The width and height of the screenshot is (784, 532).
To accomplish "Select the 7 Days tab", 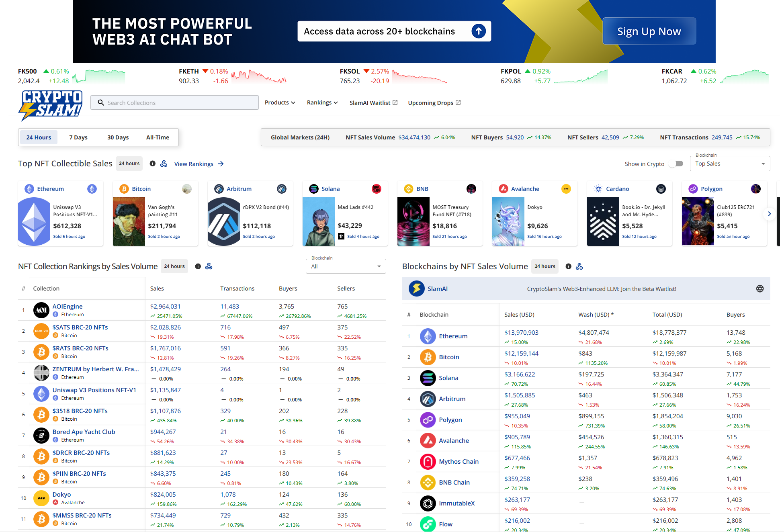I will click(x=78, y=137).
